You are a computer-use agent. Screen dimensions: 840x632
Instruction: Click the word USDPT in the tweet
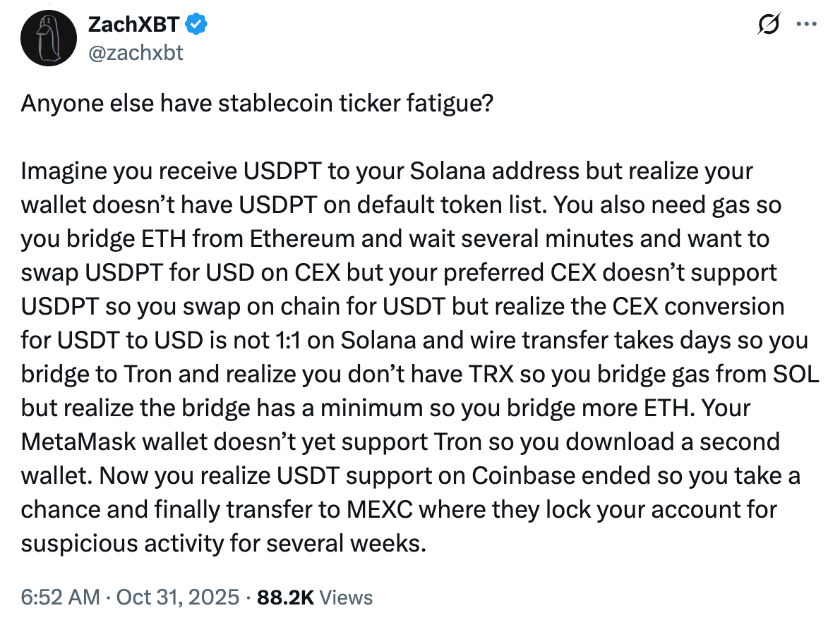(284, 171)
